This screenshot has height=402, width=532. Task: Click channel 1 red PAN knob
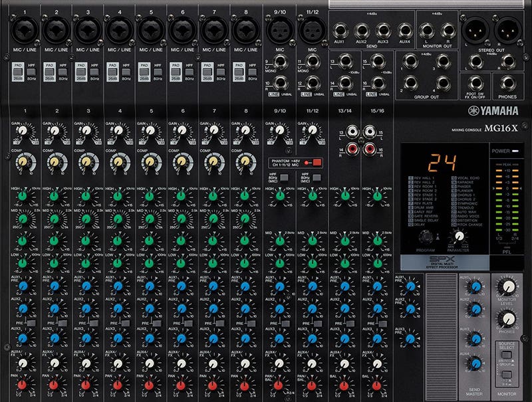[23, 385]
